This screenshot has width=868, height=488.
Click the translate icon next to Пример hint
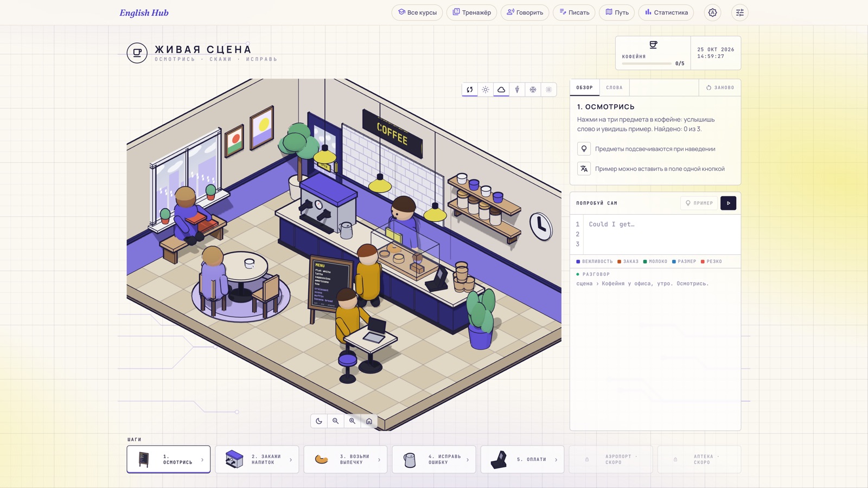[x=584, y=169]
